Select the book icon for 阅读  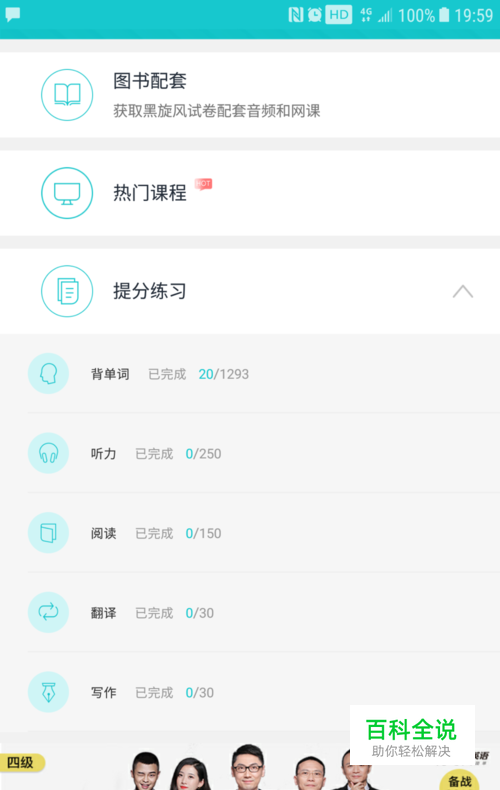tap(48, 533)
